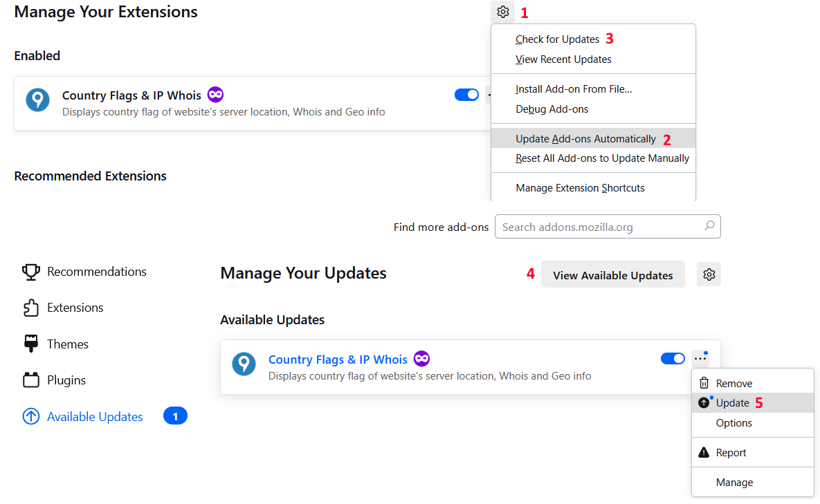820x504 pixels.
Task: Click the Recommendations trophy icon
Action: [x=31, y=272]
